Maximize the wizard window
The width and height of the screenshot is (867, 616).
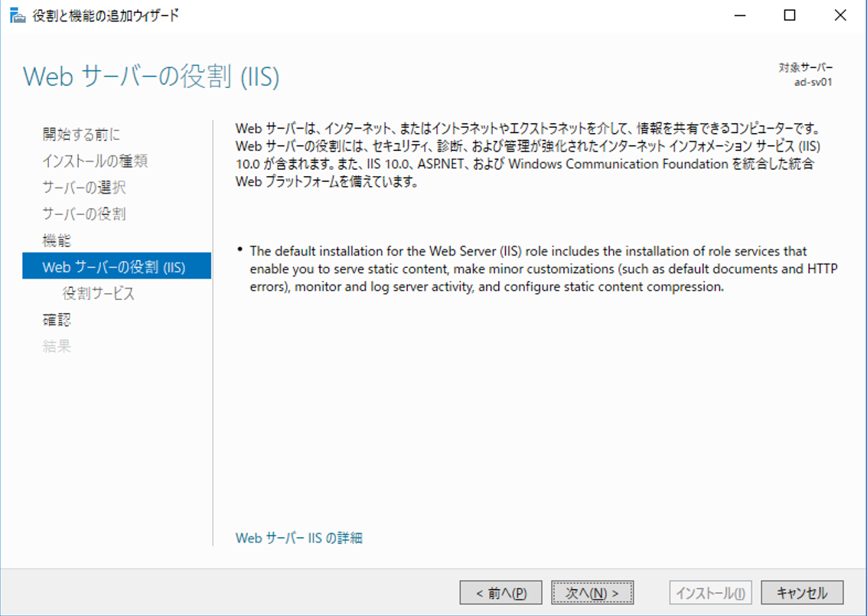click(x=790, y=15)
